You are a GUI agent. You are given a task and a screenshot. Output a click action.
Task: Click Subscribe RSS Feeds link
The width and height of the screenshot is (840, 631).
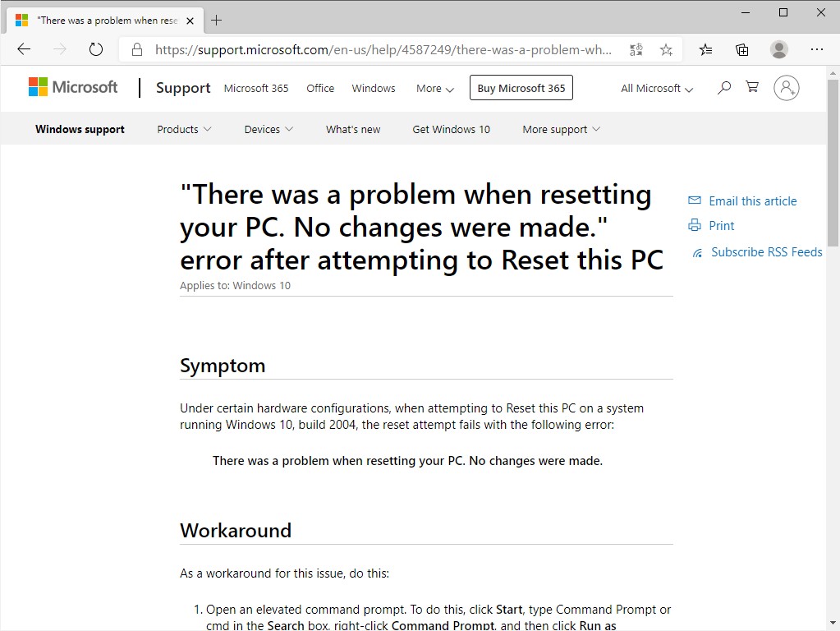click(x=767, y=252)
